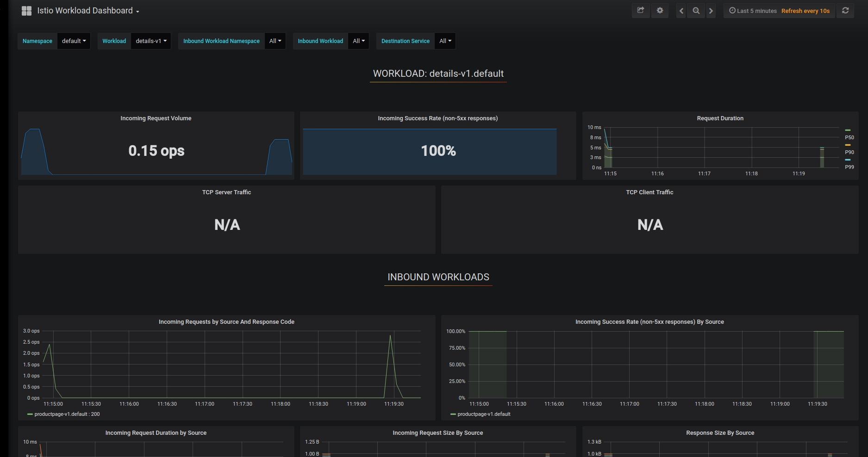This screenshot has width=868, height=457.
Task: Shift time range forward with right arrow icon
Action: coord(711,10)
